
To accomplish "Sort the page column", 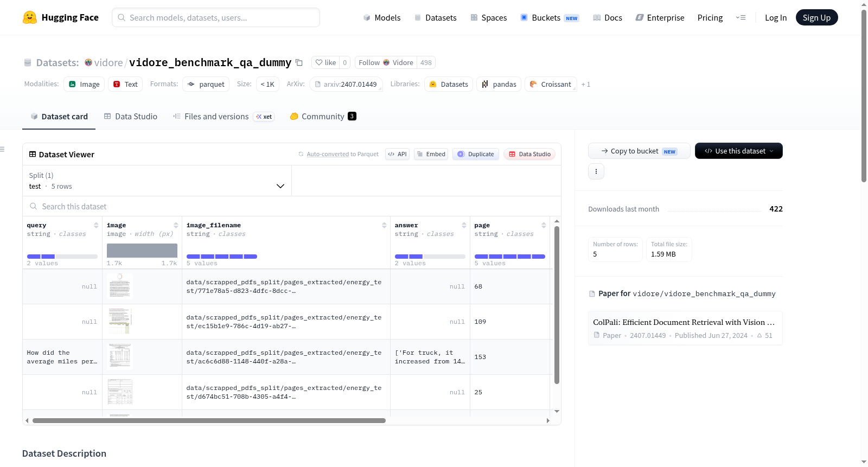I will (544, 225).
